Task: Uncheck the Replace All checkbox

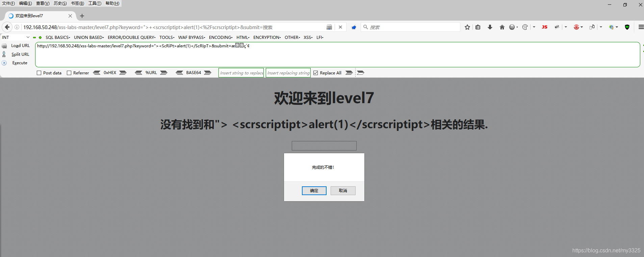Action: (x=316, y=73)
